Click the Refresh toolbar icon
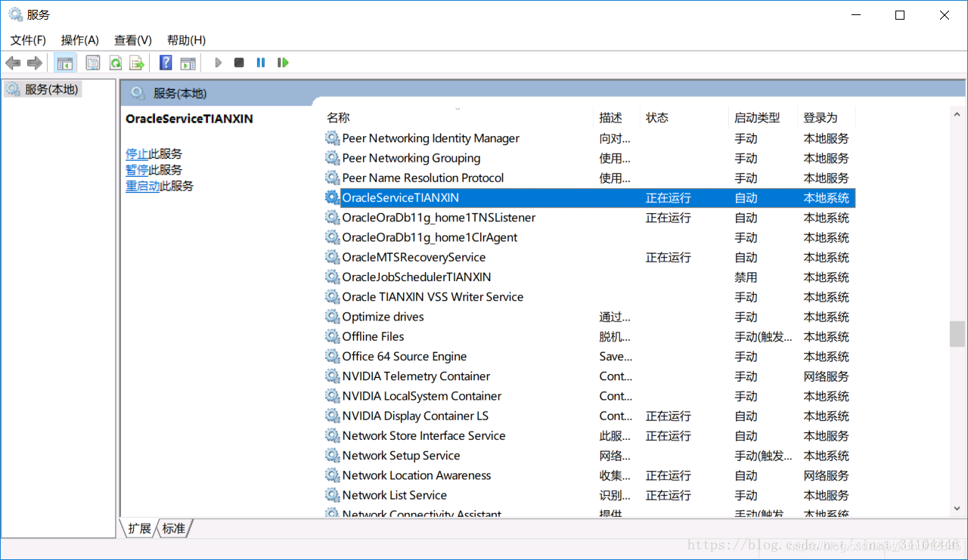 tap(115, 63)
